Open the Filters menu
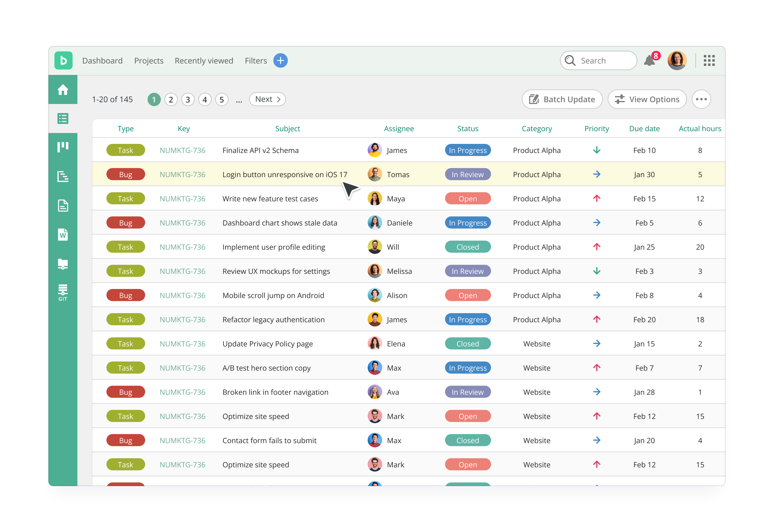 tap(256, 61)
